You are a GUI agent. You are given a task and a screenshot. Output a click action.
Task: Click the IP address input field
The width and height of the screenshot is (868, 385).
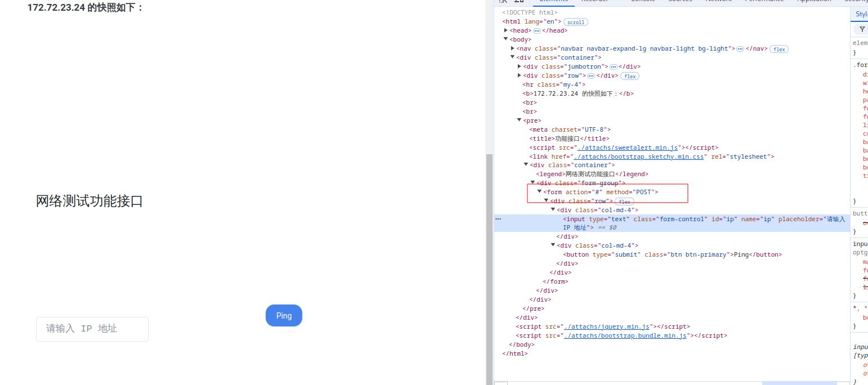[x=92, y=329]
